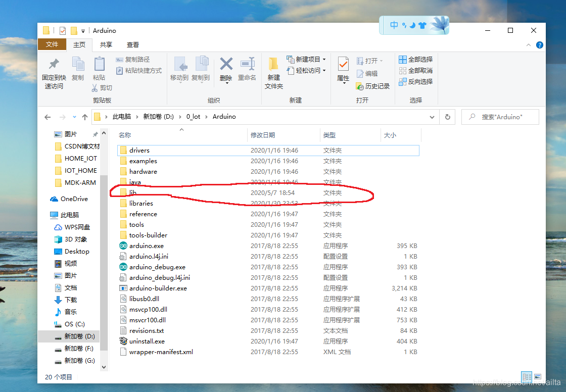Screen dimensions: 566x392
Task: Click 0_lot in the address path
Action: pyautogui.click(x=193, y=117)
